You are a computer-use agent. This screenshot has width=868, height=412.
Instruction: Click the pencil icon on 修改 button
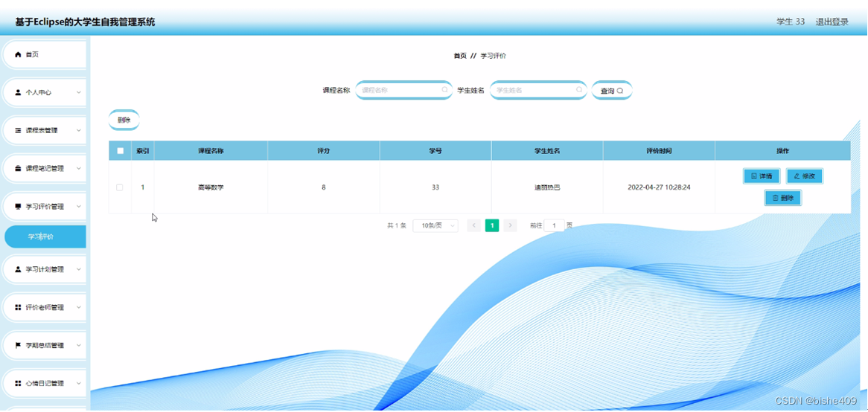797,176
